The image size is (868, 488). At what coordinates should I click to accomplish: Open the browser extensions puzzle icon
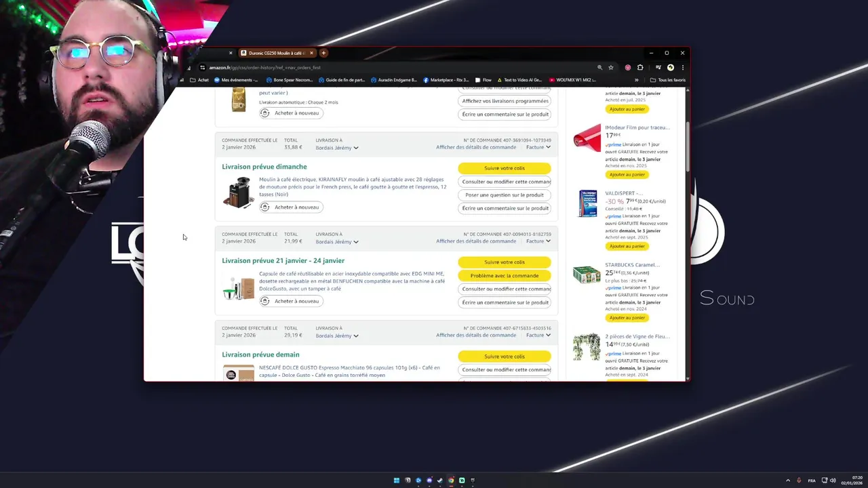pos(640,68)
